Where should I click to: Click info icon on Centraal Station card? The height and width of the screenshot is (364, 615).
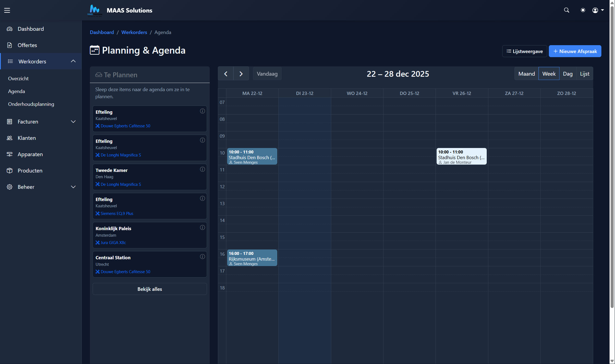tap(202, 257)
